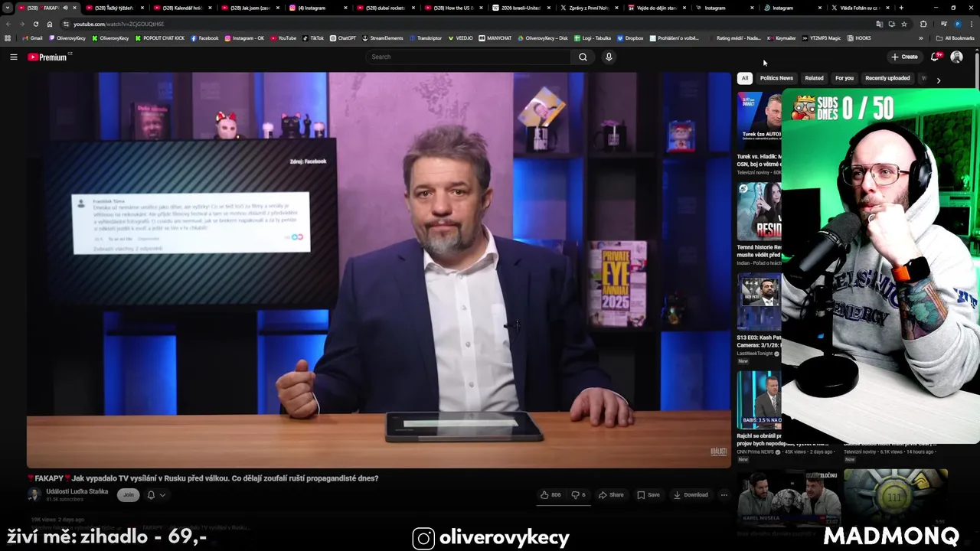Start voice search with the microphone icon
Image resolution: width=980 pixels, height=551 pixels.
(609, 57)
